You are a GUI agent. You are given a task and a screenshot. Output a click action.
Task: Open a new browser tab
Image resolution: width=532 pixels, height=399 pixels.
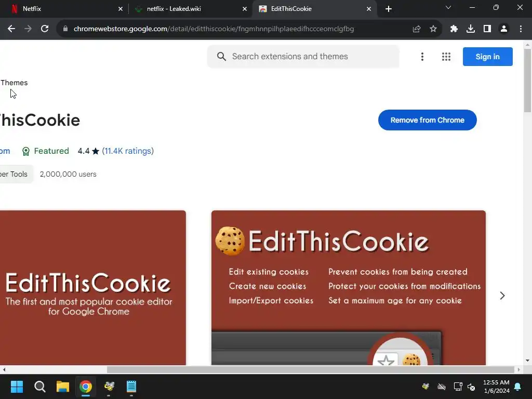point(389,9)
